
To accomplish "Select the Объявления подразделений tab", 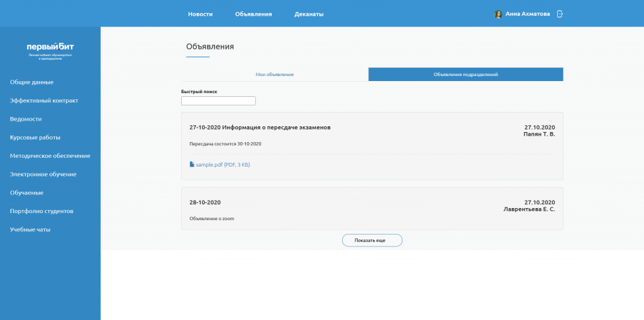I will (x=466, y=74).
